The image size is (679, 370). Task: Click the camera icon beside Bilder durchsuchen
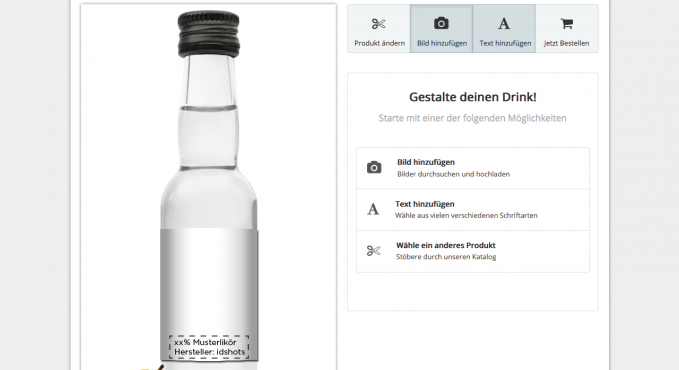pos(374,168)
